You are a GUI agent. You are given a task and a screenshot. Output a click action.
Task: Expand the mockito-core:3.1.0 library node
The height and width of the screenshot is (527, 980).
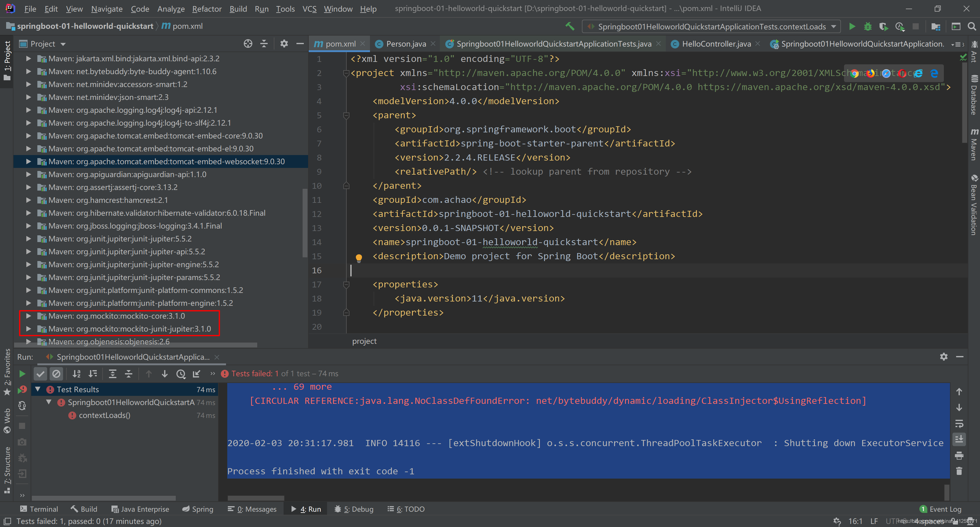pos(28,316)
